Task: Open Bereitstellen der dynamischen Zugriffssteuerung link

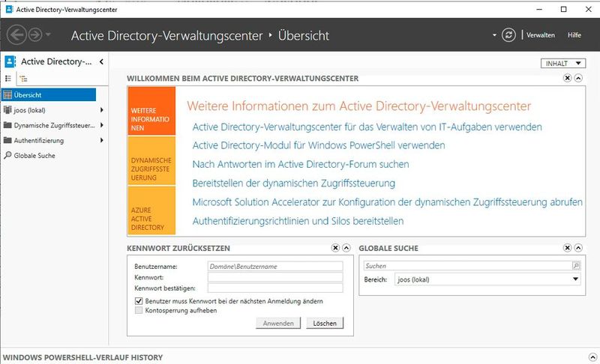Action: pos(293,183)
